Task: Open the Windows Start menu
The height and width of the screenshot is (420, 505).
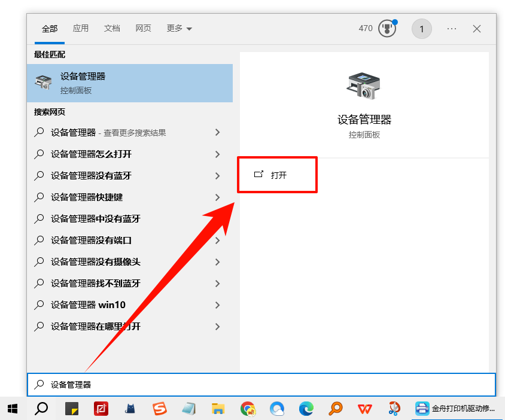Action: pos(12,409)
